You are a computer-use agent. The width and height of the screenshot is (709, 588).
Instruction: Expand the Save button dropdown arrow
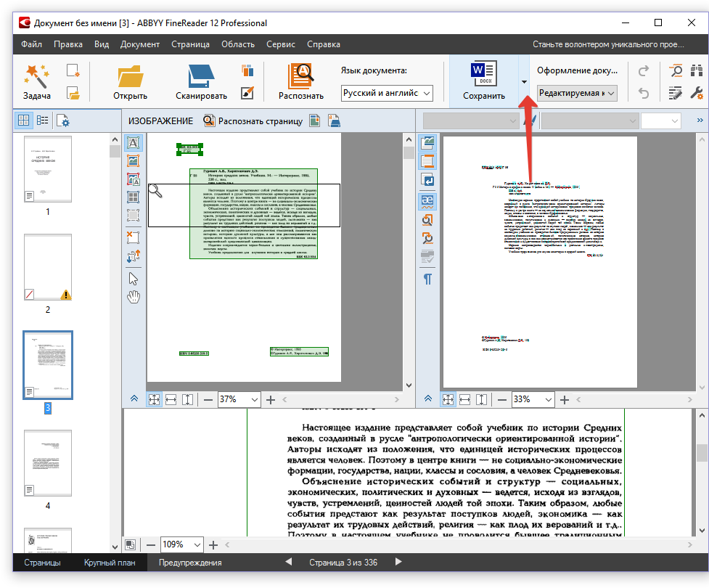pyautogui.click(x=524, y=82)
